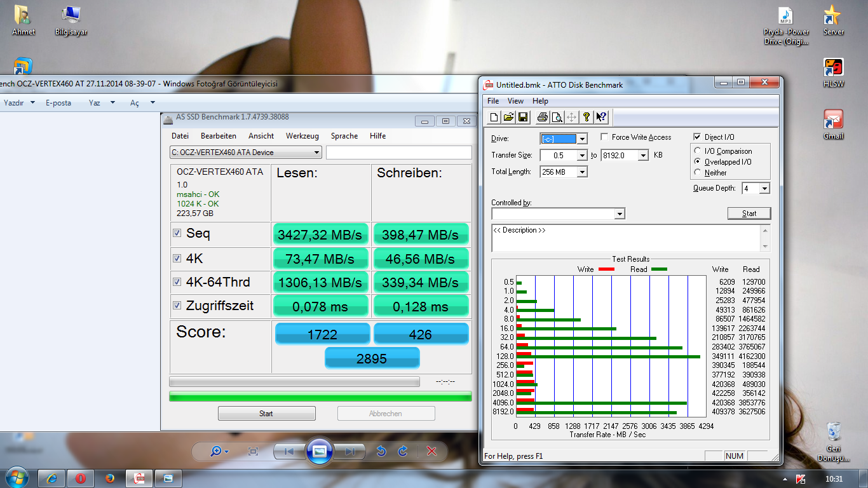
Task: Click the New file icon in ATTO toolbar
Action: click(494, 117)
